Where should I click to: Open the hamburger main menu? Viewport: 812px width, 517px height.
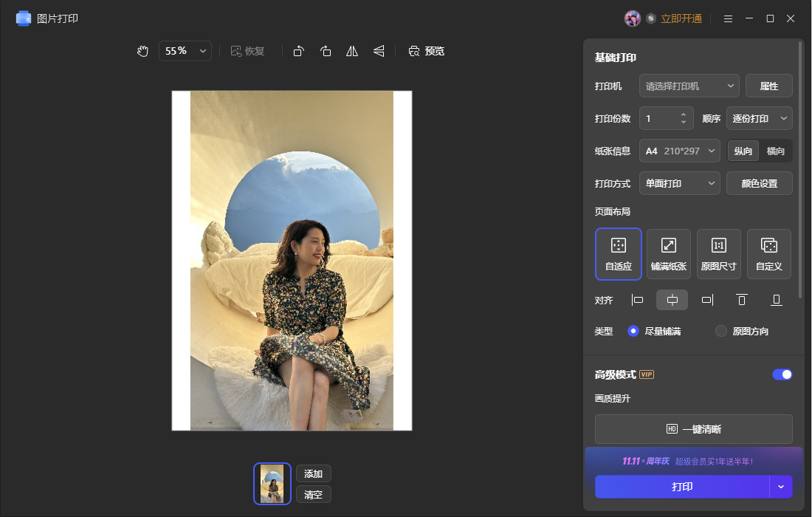tap(728, 18)
